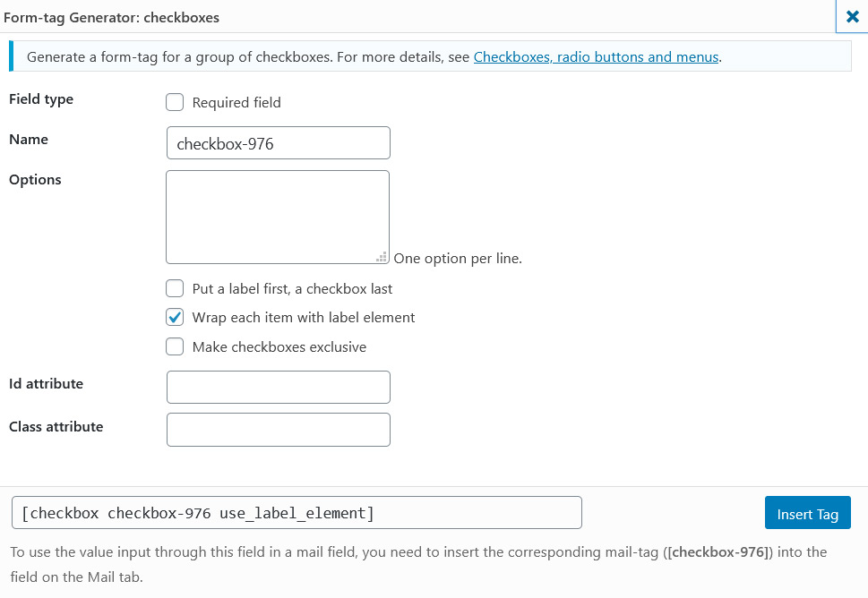Viewport: 868px width, 598px height.
Task: Select the generated checkbox tag code field
Action: [x=296, y=513]
